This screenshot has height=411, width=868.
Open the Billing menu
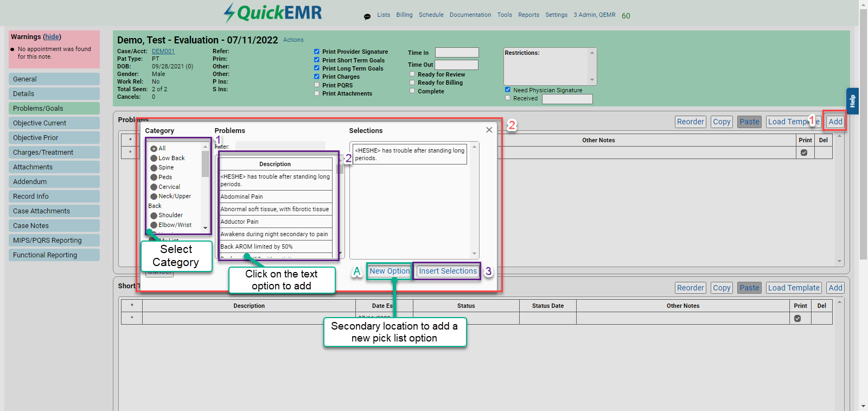404,15
